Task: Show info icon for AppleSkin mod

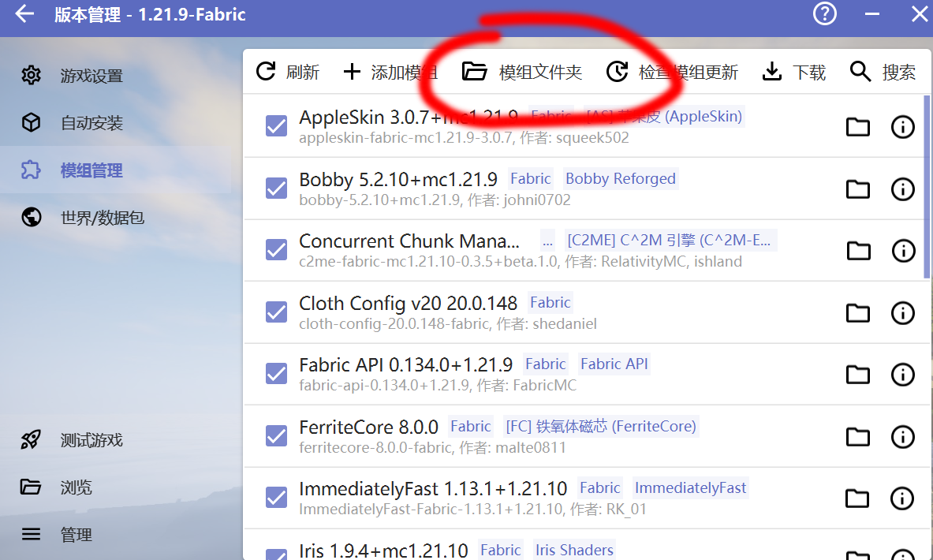Action: [x=902, y=127]
